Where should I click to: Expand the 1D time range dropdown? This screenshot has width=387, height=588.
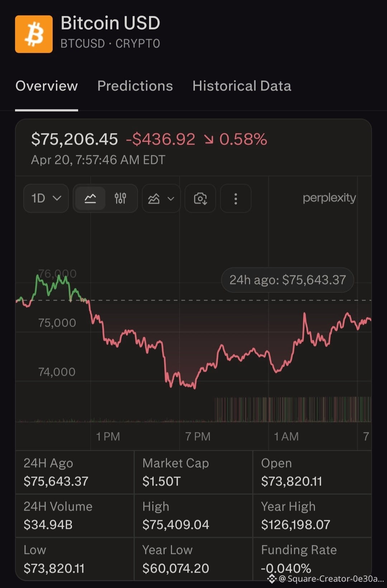tap(46, 198)
